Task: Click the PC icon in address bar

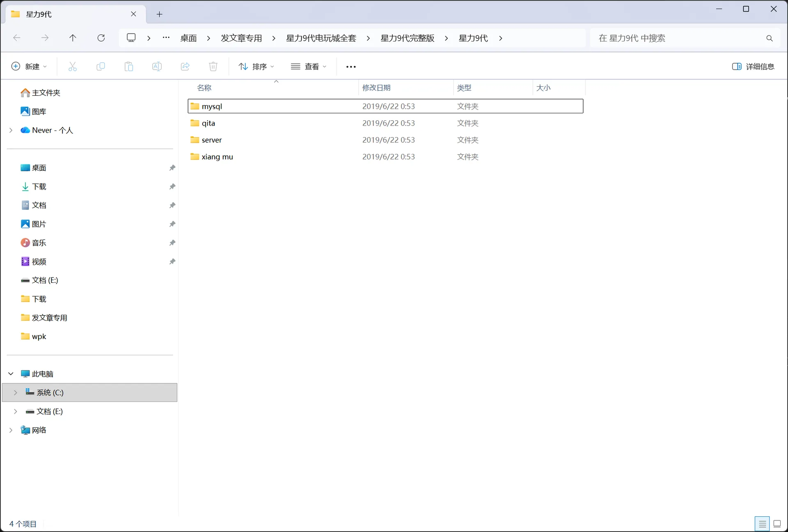Action: point(131,38)
